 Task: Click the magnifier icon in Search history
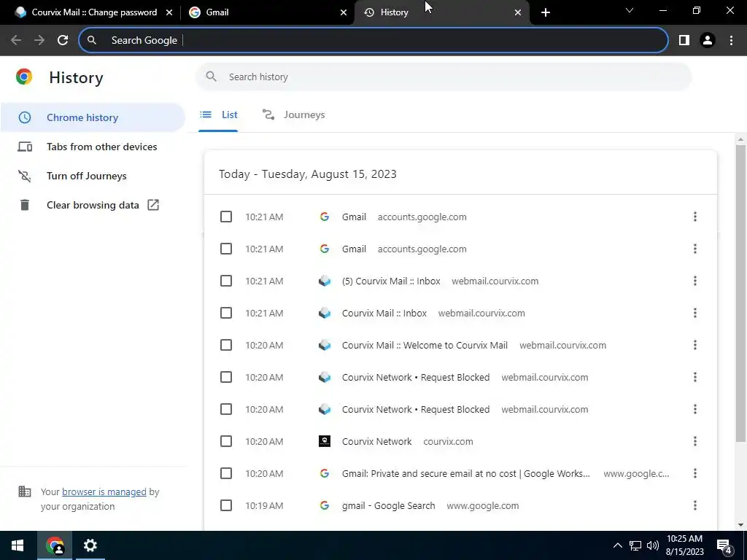(211, 77)
